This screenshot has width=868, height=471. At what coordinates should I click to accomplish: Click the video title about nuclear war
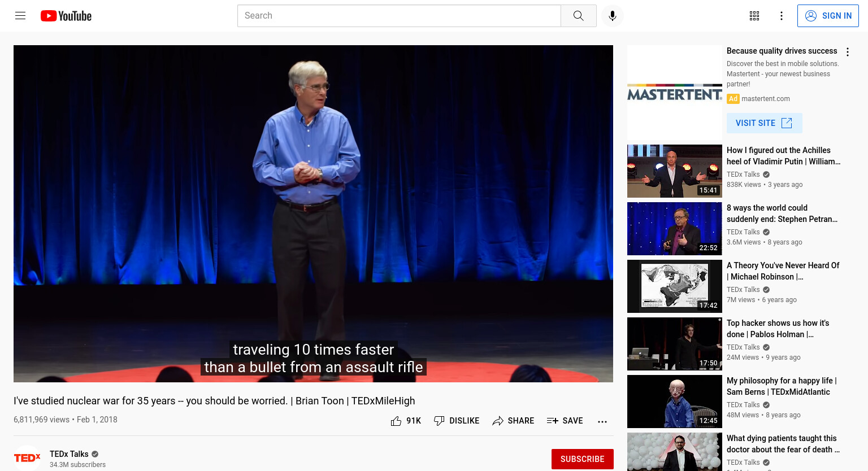click(214, 401)
